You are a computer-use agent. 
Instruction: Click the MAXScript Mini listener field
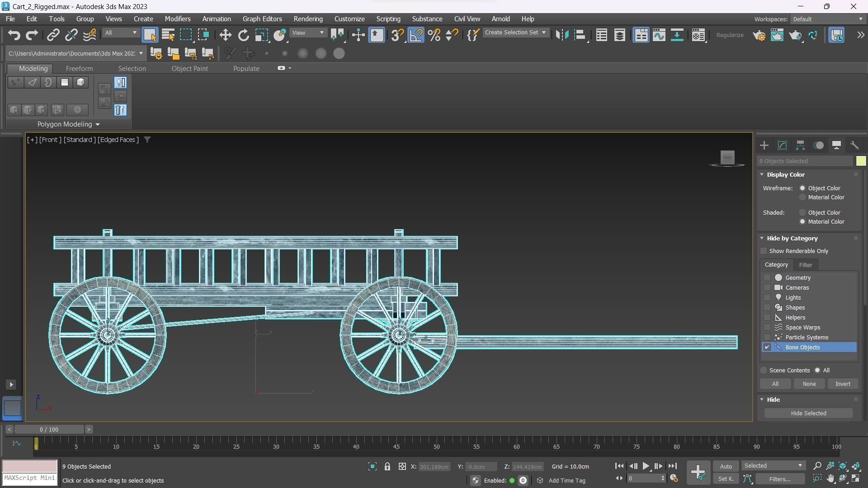pyautogui.click(x=30, y=479)
